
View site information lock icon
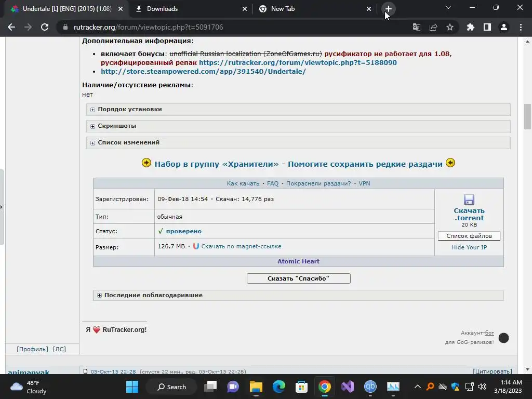pyautogui.click(x=65, y=27)
